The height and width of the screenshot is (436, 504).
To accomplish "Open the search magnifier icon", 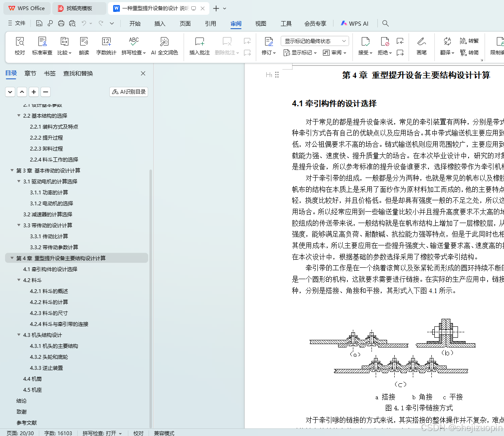I will tap(385, 23).
